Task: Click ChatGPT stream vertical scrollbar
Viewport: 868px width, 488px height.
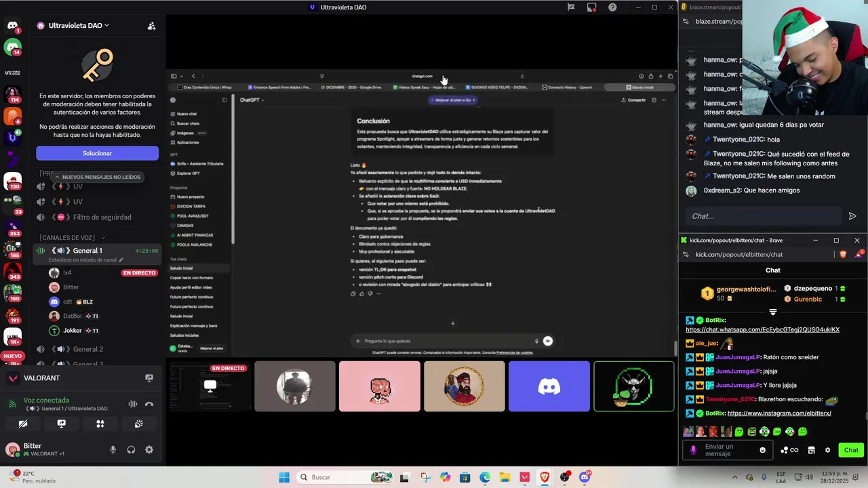Action: pos(675,348)
